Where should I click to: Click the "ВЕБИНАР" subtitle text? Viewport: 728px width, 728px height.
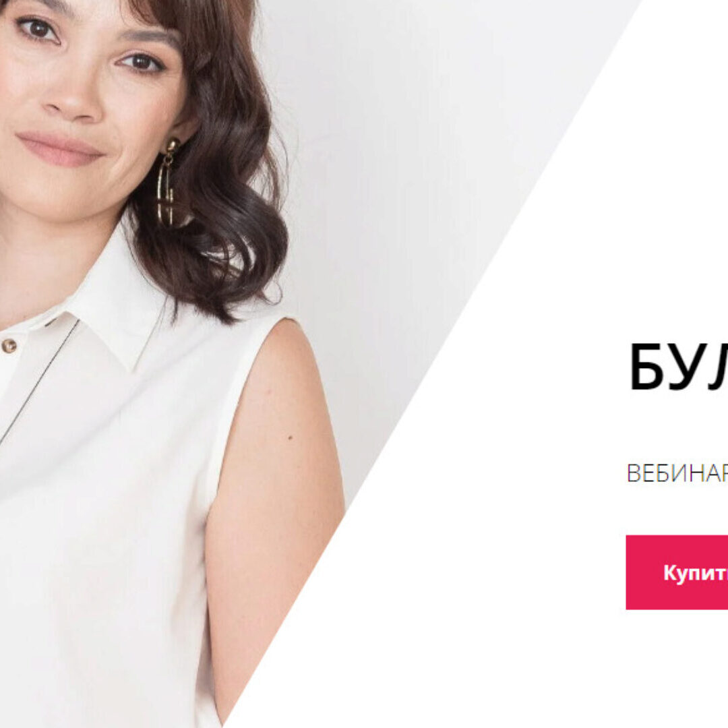coord(677,473)
